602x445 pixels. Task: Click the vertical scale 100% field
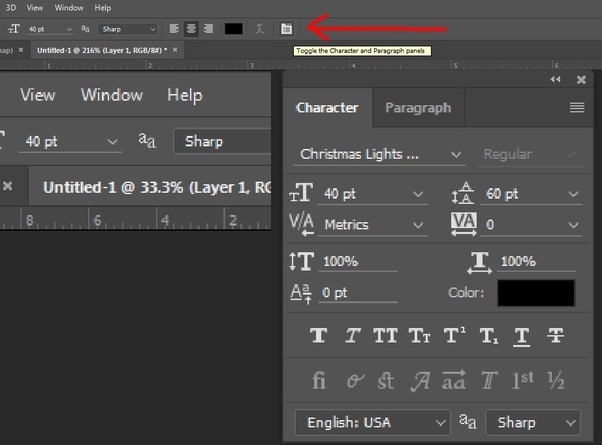pos(358,261)
